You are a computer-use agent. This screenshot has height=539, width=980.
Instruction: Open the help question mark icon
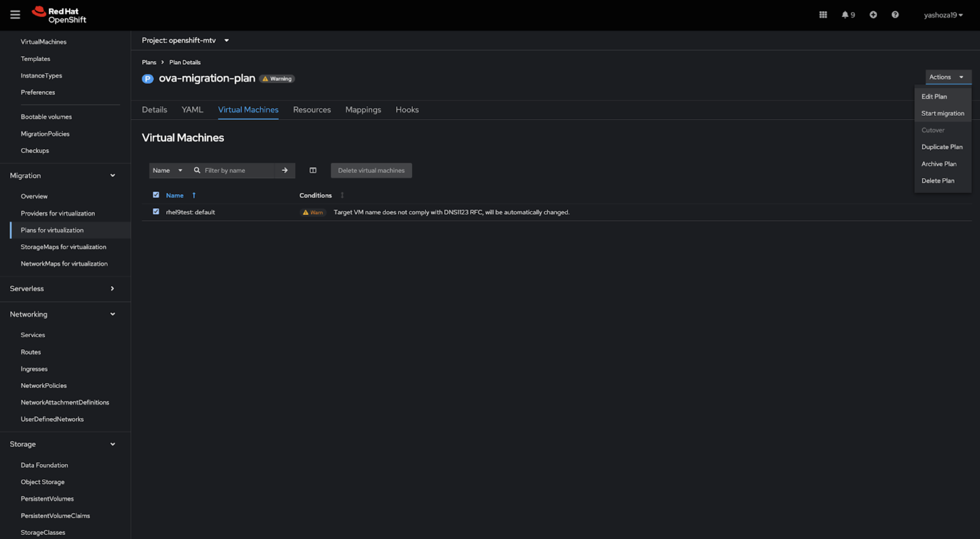895,15
